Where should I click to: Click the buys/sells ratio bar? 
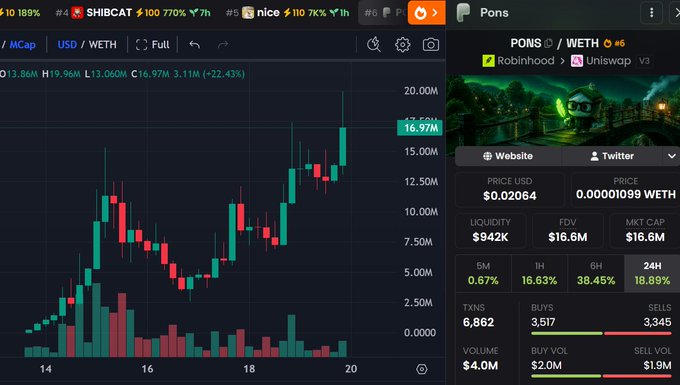click(601, 333)
